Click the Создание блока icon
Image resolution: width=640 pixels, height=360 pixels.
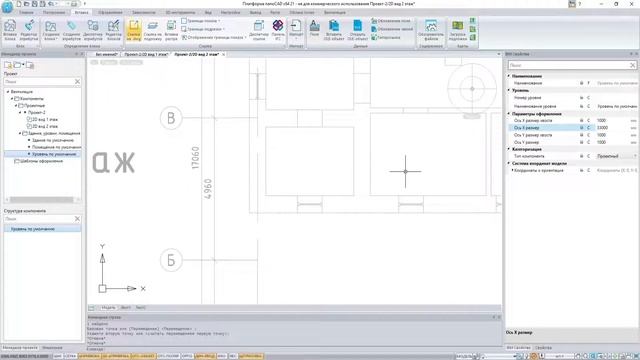coord(51,29)
